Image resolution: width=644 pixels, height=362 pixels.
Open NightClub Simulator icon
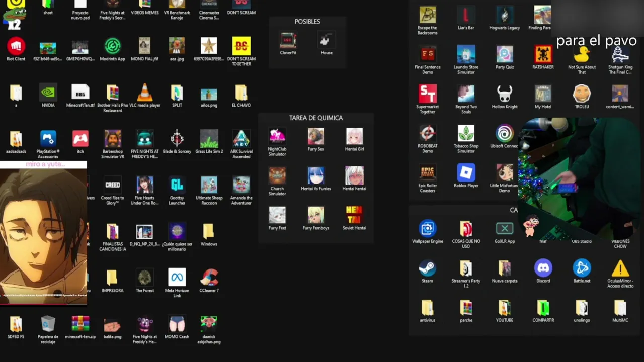pos(277,136)
